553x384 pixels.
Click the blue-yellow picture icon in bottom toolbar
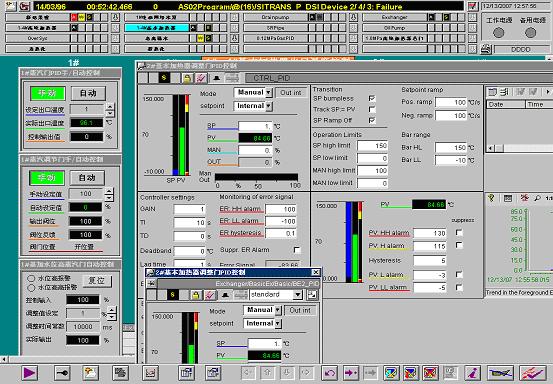[x=391, y=373]
